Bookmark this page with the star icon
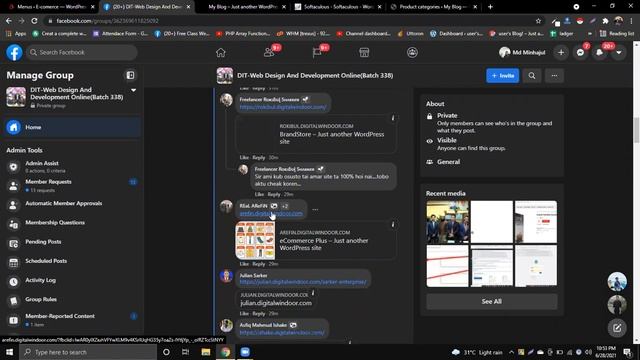Viewport: 640px width, 360px height. (538, 21)
